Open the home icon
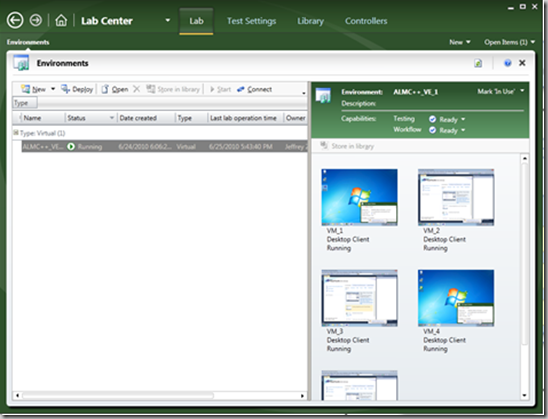This screenshot has width=548, height=419. click(x=61, y=20)
